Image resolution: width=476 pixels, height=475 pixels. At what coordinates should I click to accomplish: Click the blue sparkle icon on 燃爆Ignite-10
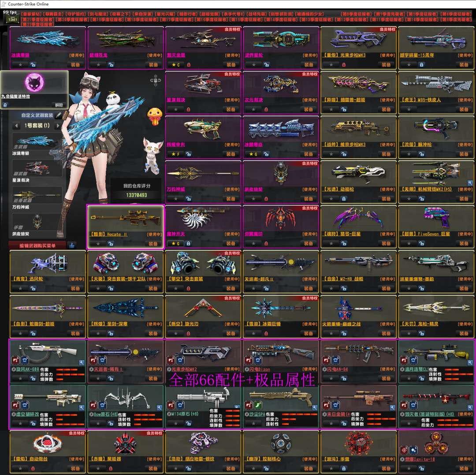pyautogui.click(x=413, y=450)
